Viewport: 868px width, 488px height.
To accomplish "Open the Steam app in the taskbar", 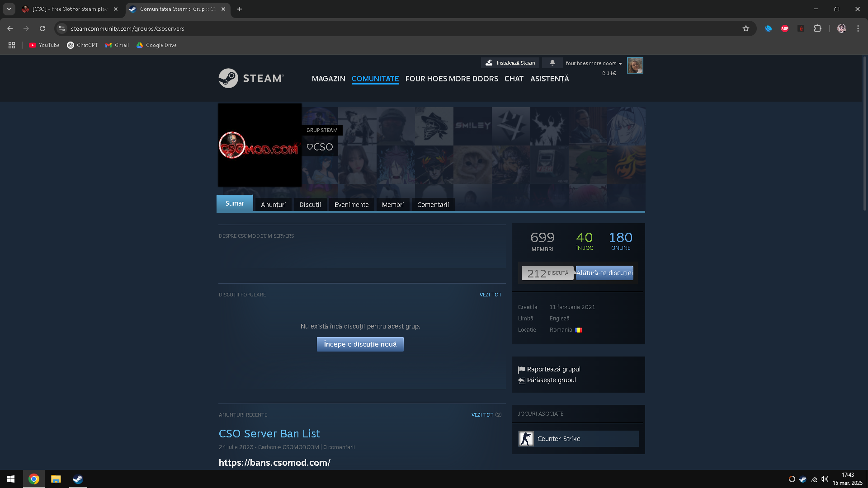I will 78,479.
